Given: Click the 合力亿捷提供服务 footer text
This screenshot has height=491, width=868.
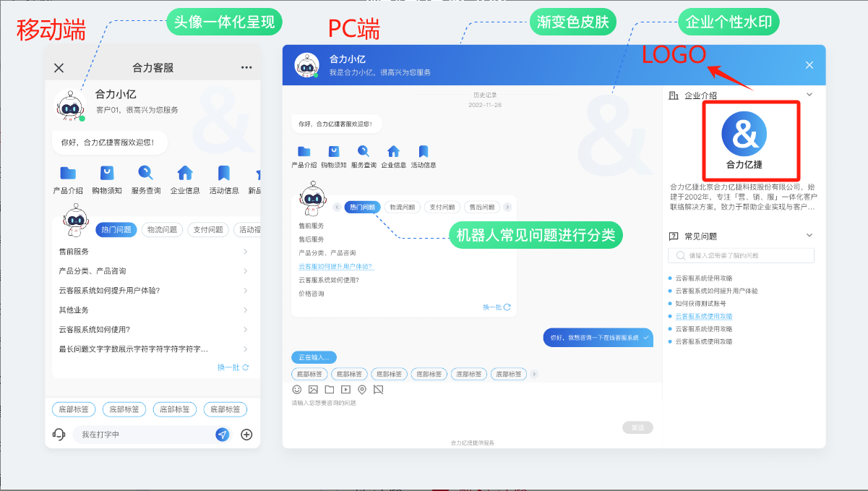Looking at the screenshot, I should [473, 443].
